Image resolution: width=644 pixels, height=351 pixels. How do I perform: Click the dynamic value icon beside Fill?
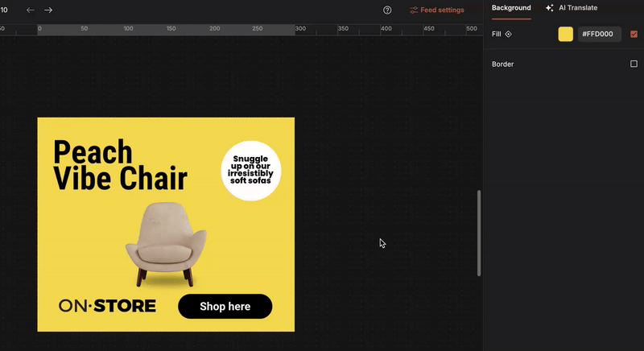pos(508,35)
